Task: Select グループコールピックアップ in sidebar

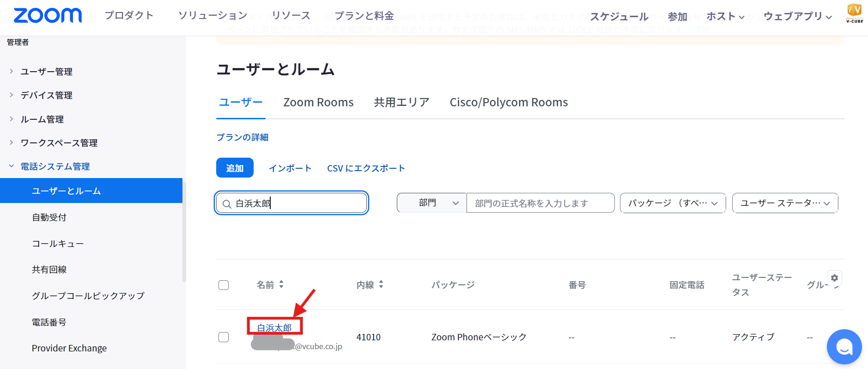Action: pos(88,295)
